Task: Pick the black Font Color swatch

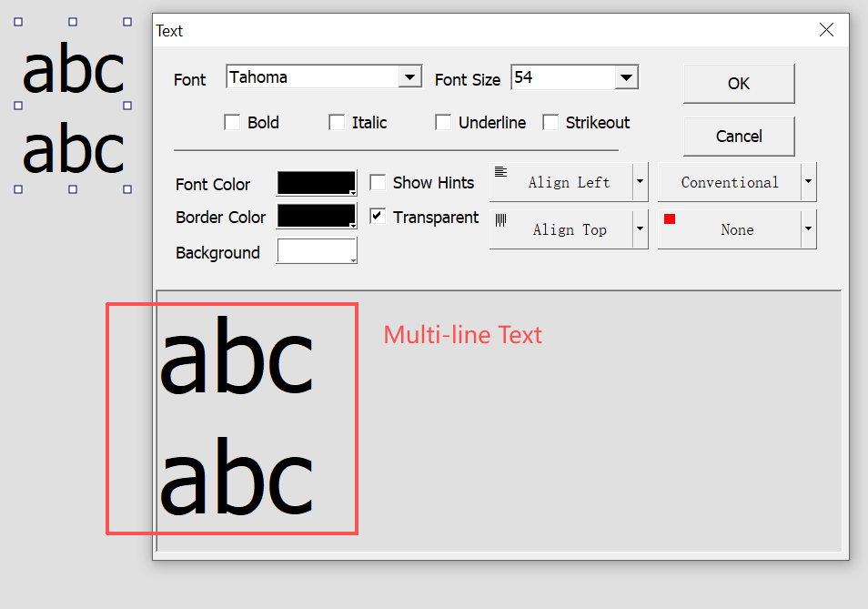Action: point(316,183)
